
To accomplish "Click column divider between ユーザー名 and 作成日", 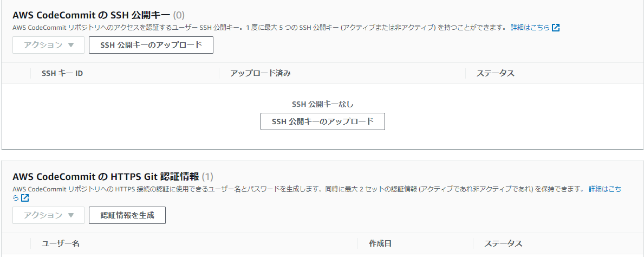I will pyautogui.click(x=358, y=243).
